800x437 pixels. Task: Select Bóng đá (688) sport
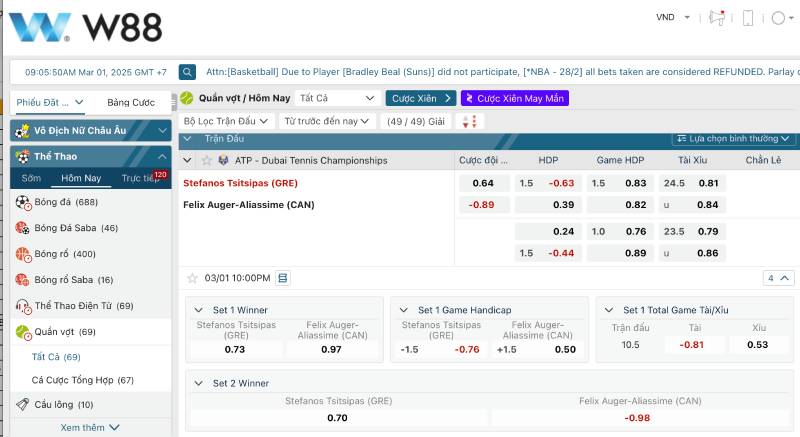(90, 202)
